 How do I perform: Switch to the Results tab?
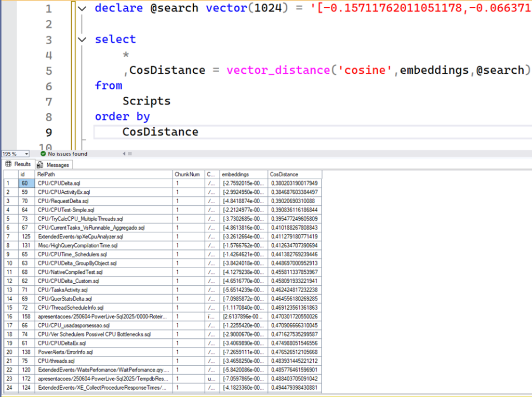click(x=18, y=164)
